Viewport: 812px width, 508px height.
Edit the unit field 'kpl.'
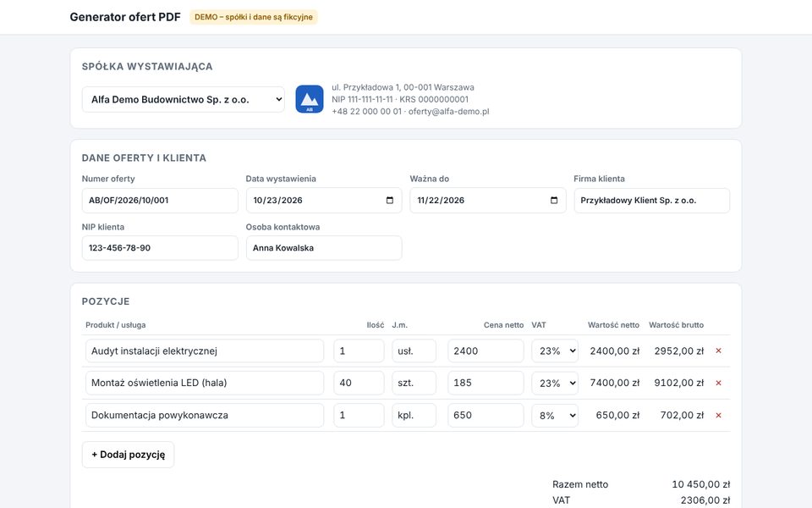click(414, 415)
